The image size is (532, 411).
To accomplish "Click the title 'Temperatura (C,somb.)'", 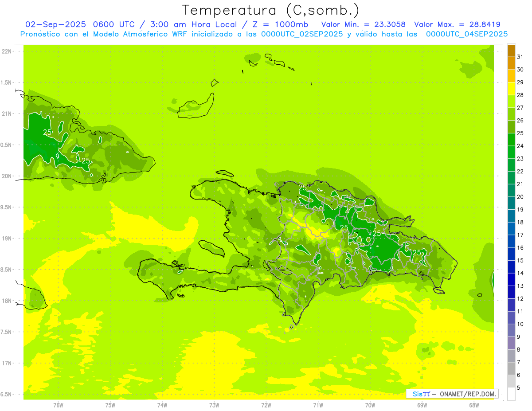I will [x=271, y=10].
